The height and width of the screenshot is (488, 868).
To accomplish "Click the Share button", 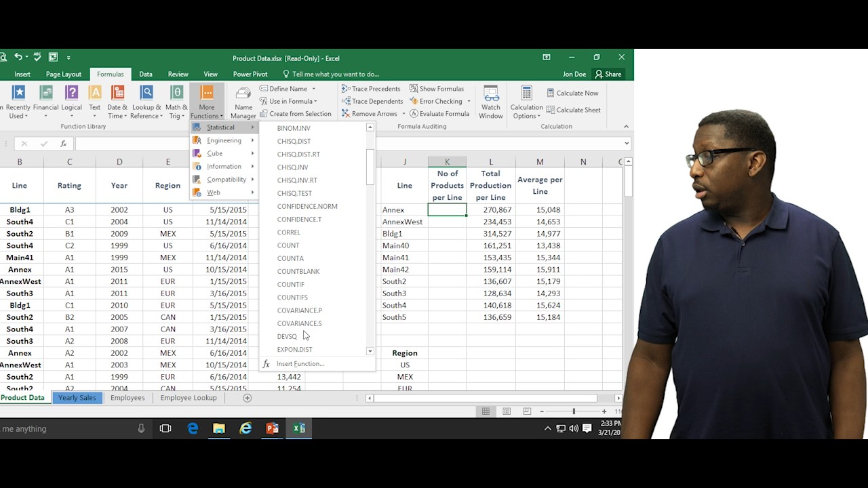I will pyautogui.click(x=608, y=74).
